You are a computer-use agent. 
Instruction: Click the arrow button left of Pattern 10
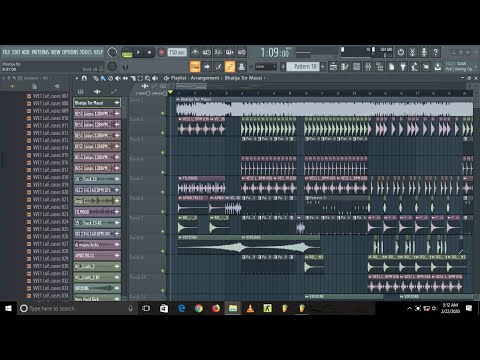[283, 67]
